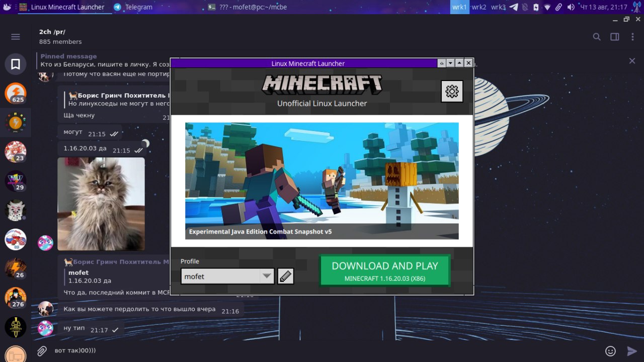
Task: Click Bluetooth tray icon
Action: pyautogui.click(x=525, y=7)
